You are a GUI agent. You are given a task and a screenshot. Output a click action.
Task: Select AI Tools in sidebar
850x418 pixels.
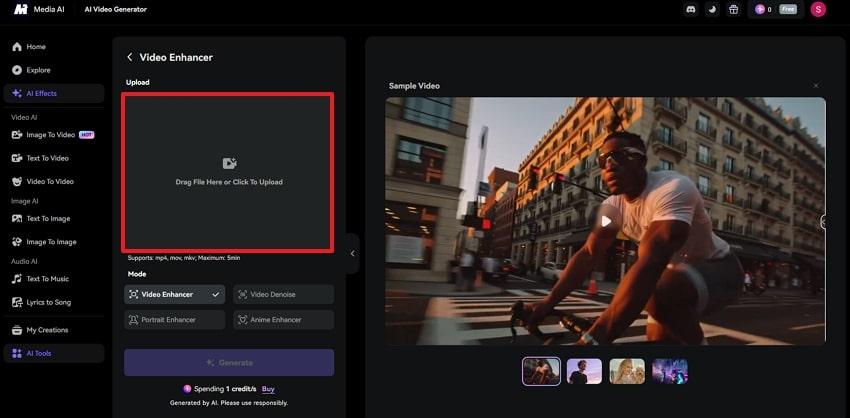(x=54, y=353)
